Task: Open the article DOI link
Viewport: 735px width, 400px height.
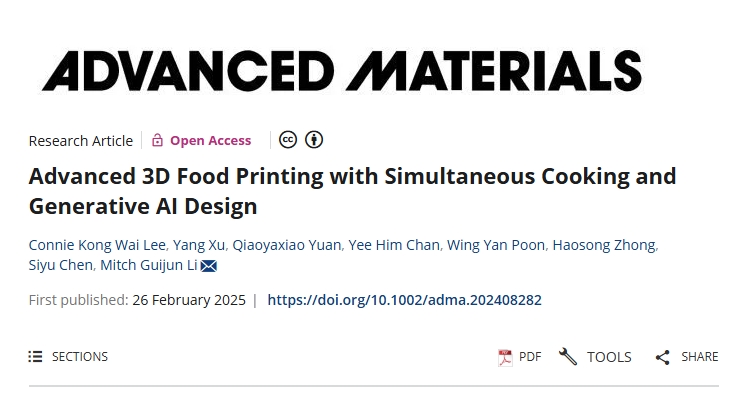Action: (x=405, y=300)
